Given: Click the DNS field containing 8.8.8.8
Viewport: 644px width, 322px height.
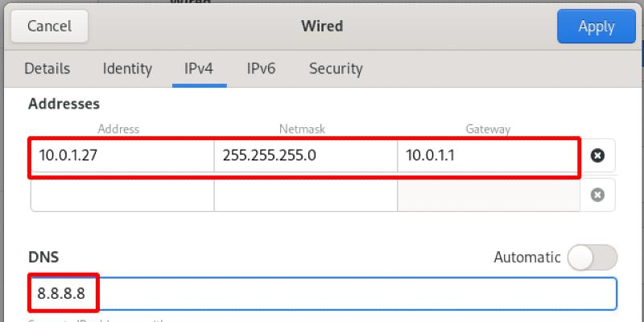Looking at the screenshot, I should pyautogui.click(x=322, y=294).
